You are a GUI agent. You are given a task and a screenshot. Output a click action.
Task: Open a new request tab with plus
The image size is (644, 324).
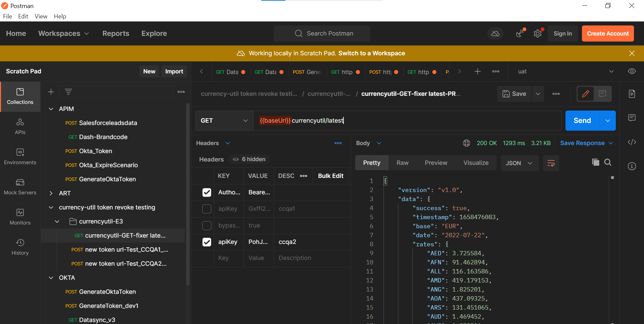click(x=478, y=71)
